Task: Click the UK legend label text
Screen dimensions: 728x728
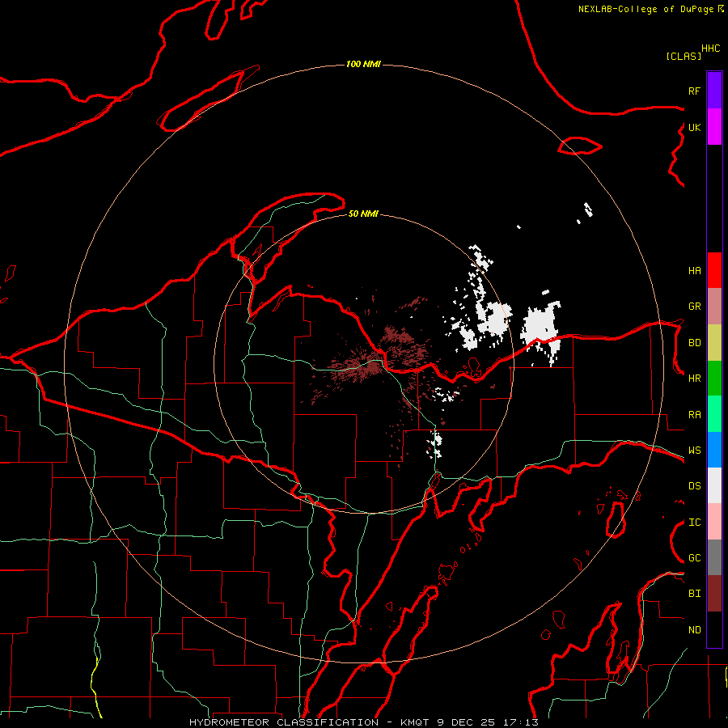Action: (694, 127)
